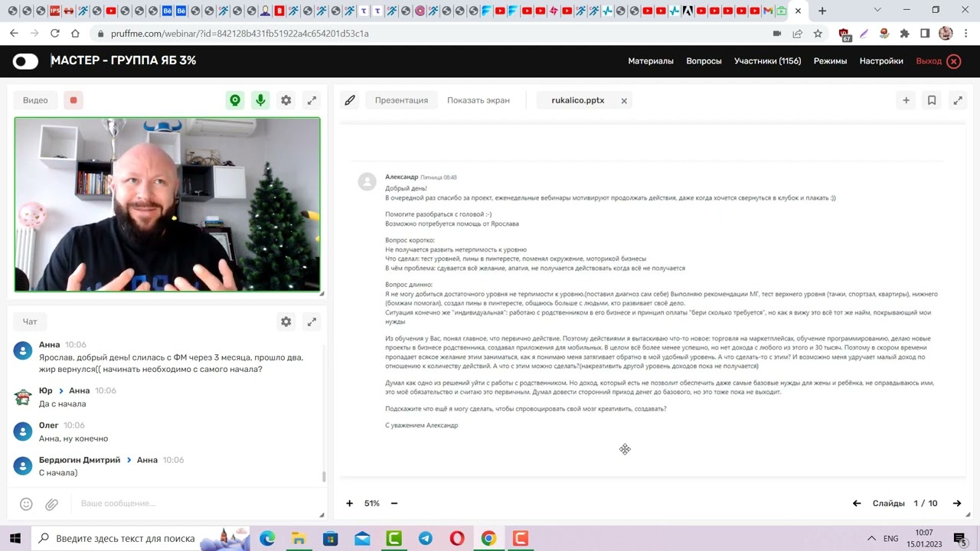Screen dimensions: 980x551
Task: Go to the next slide arrow
Action: (x=956, y=504)
